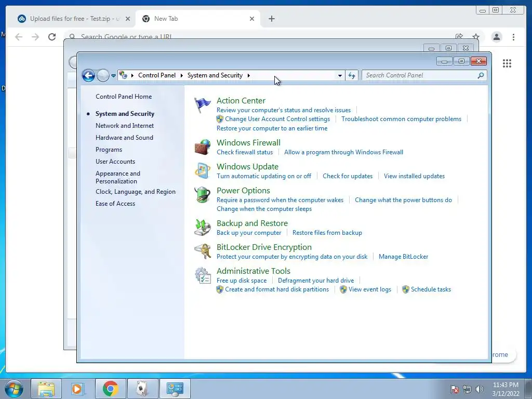Select Appearance and Personalization in sidebar

coord(118,177)
